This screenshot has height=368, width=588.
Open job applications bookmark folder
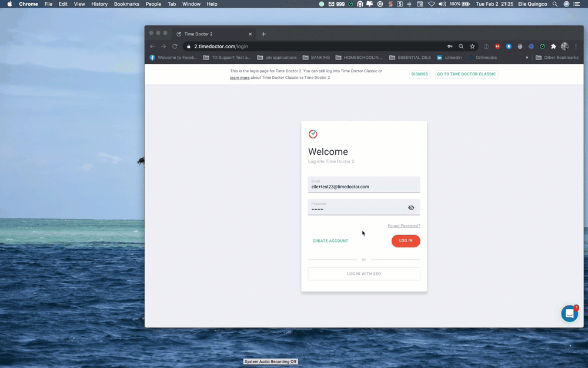click(x=277, y=58)
